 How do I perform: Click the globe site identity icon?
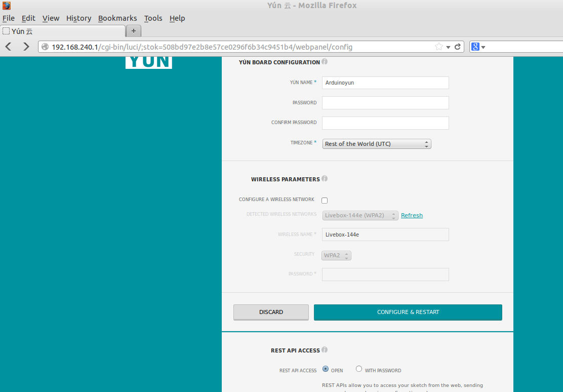click(x=45, y=47)
